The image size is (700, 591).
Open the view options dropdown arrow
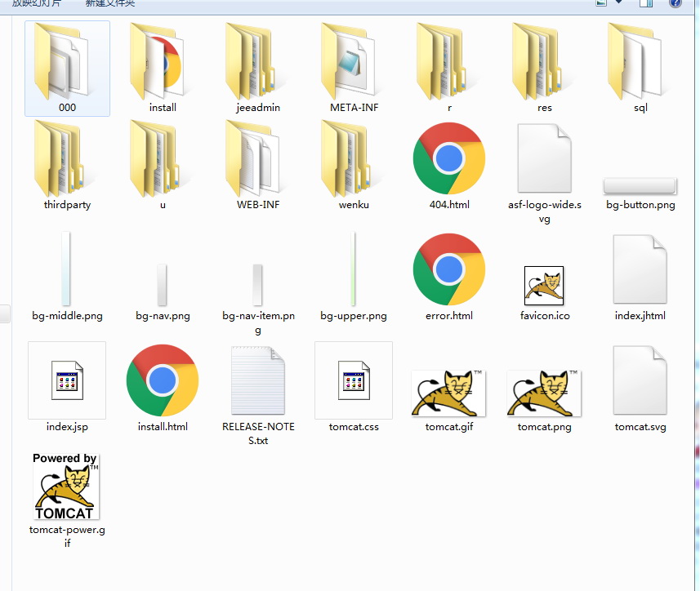point(619,2)
